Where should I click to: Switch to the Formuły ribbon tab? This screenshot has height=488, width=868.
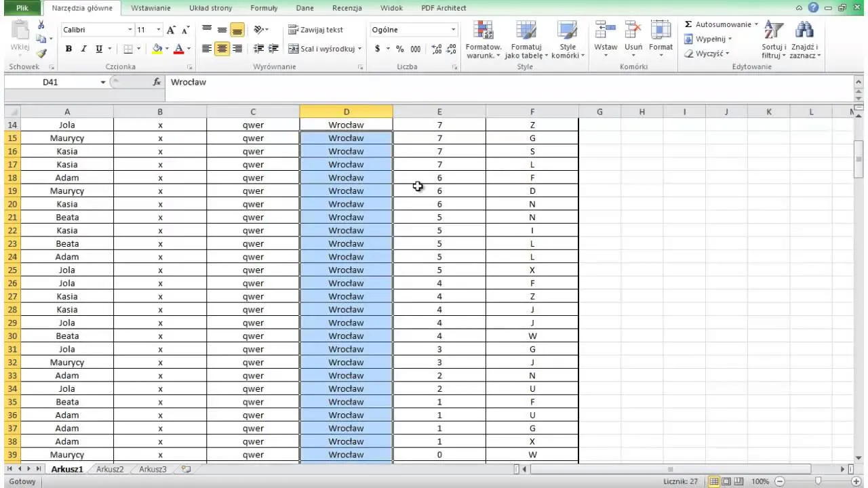[264, 8]
